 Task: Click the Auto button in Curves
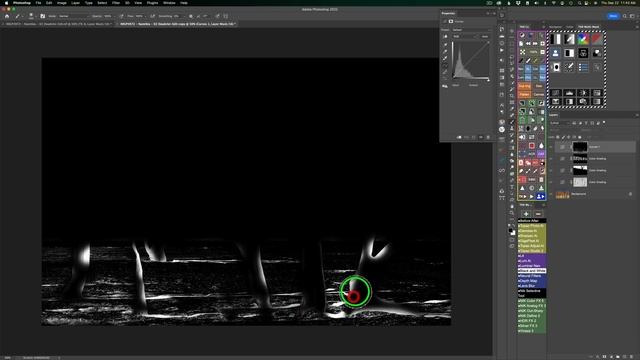(x=484, y=36)
